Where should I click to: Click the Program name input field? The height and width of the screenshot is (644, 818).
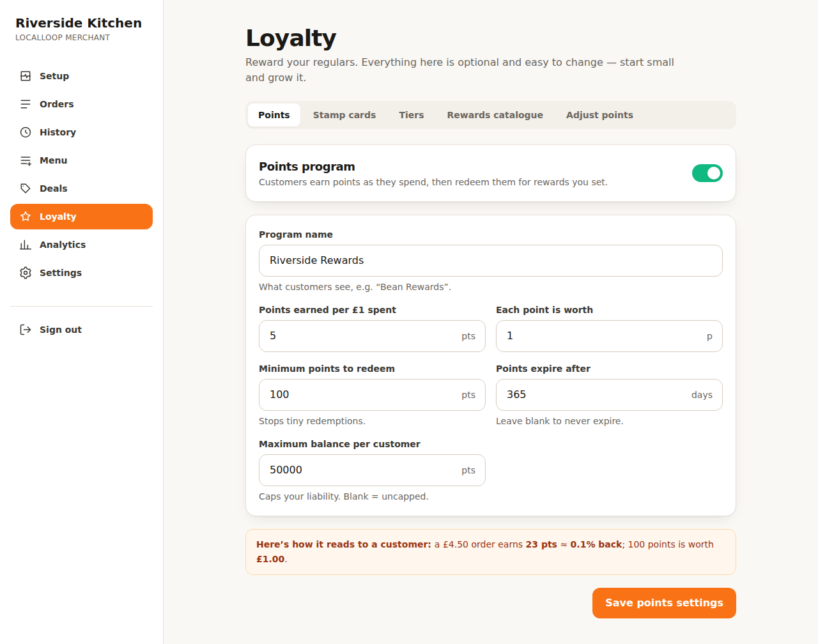[491, 261]
